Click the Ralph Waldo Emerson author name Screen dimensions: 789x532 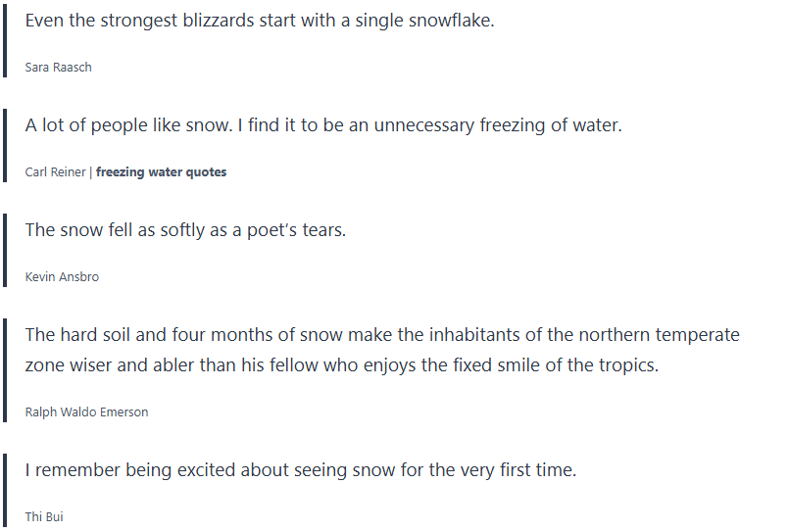86,412
